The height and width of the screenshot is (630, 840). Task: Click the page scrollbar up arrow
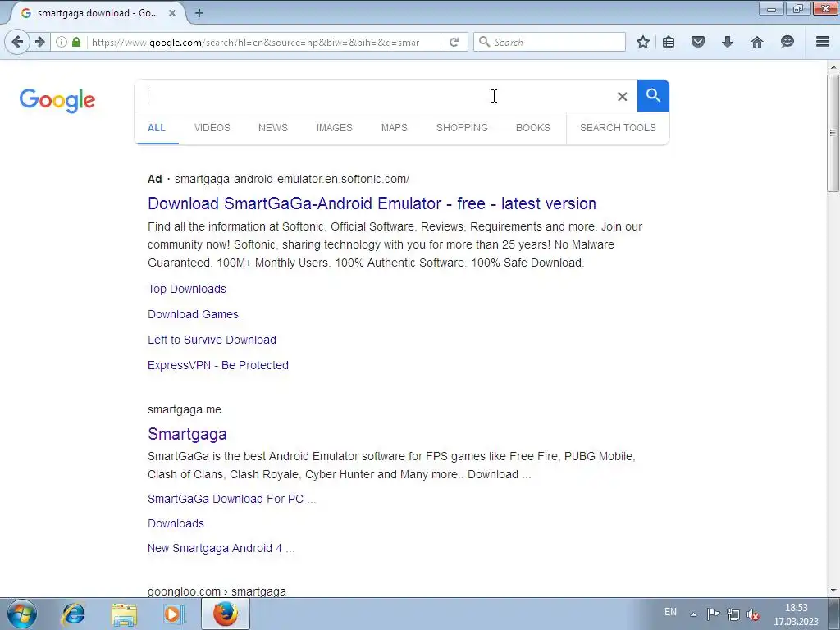(x=833, y=67)
